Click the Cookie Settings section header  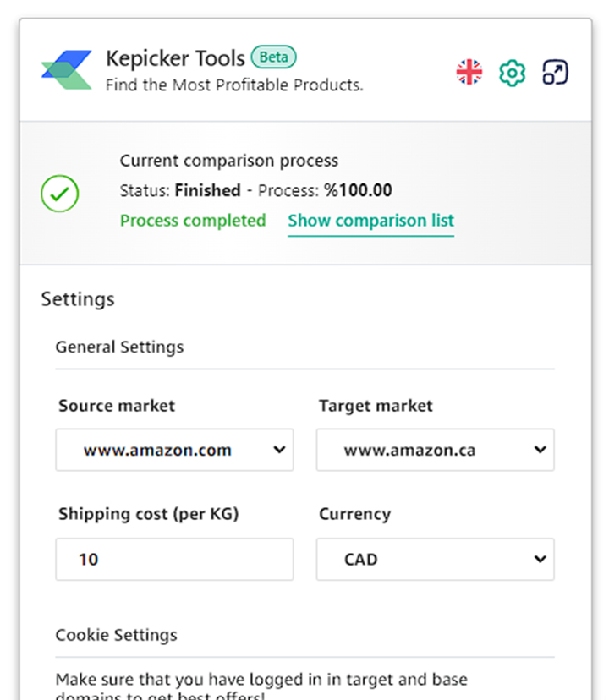pos(116,635)
